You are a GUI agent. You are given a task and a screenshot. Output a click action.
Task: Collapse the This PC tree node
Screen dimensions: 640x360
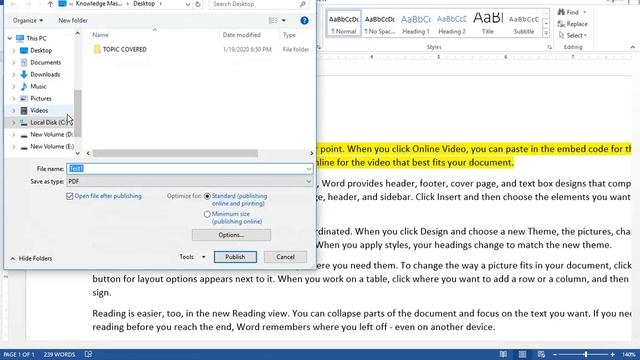10,38
